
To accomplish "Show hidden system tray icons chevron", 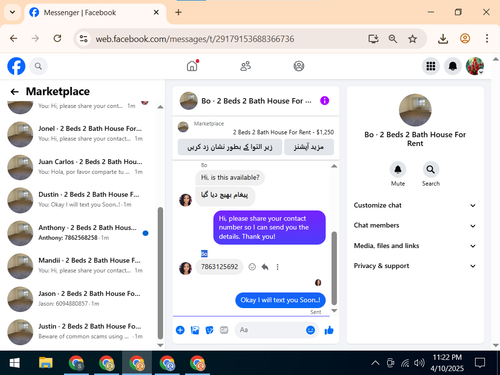I will (x=375, y=363).
